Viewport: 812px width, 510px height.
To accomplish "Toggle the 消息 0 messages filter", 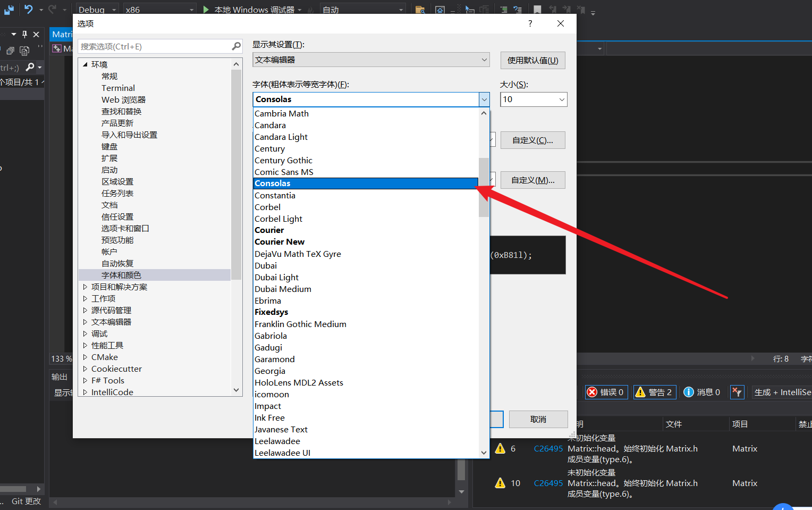I will pyautogui.click(x=703, y=392).
